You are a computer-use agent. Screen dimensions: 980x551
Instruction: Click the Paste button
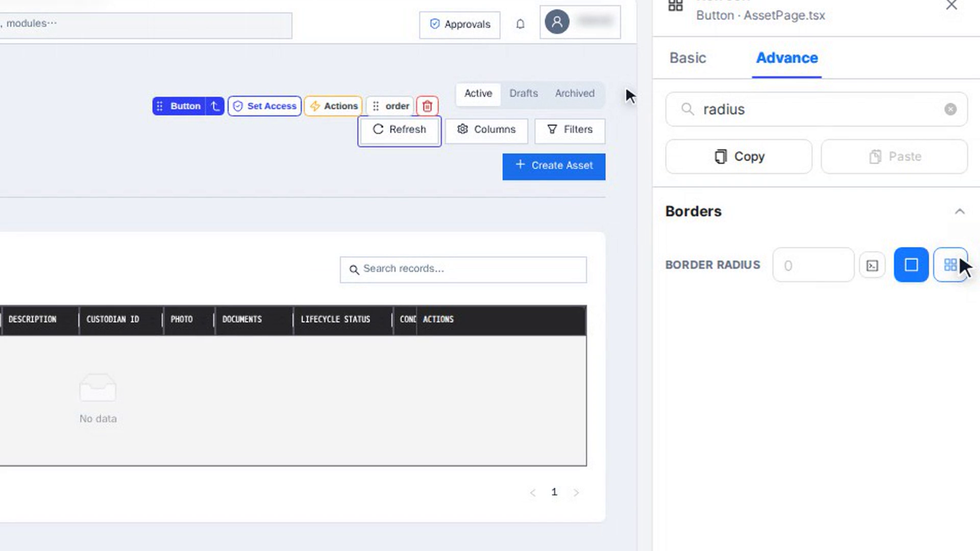click(894, 157)
